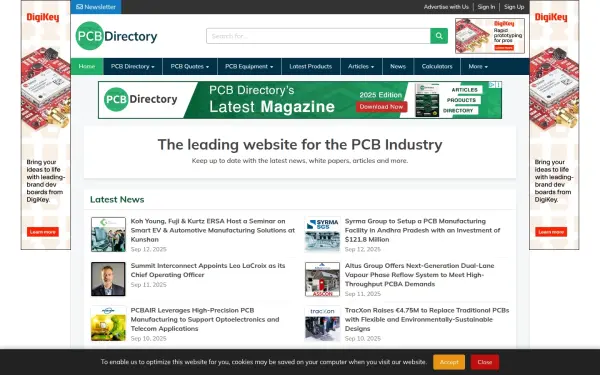Click the PCB Directory logo

116,36
